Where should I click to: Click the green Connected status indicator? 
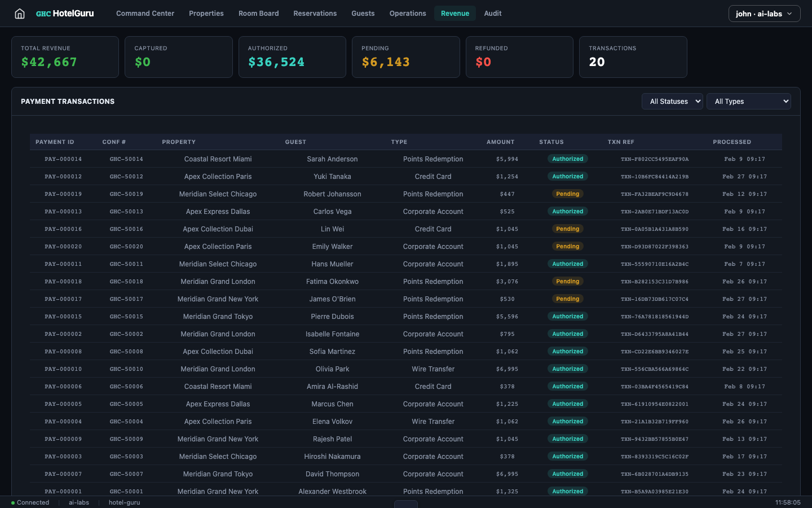29,502
